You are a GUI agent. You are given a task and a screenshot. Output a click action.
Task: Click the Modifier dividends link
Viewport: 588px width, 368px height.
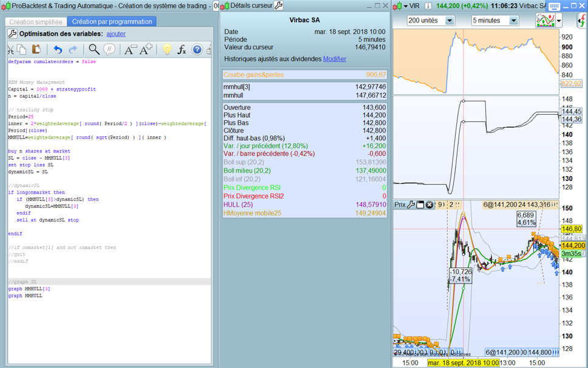coord(335,59)
